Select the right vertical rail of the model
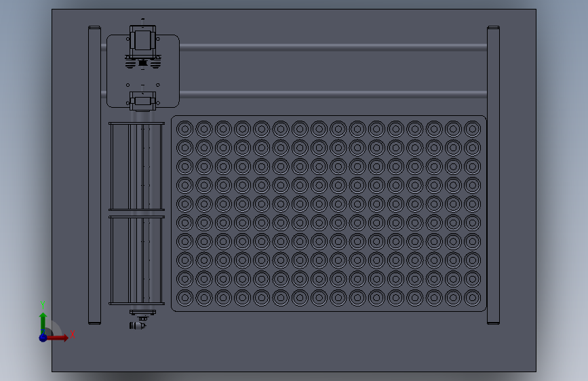Image resolution: width=588 pixels, height=381 pixels. coord(493,175)
